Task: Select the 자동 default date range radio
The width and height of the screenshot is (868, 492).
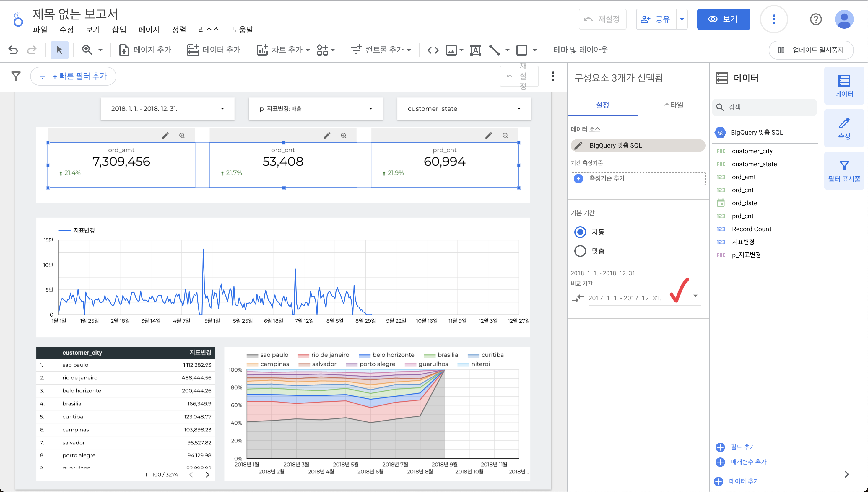Action: click(580, 232)
